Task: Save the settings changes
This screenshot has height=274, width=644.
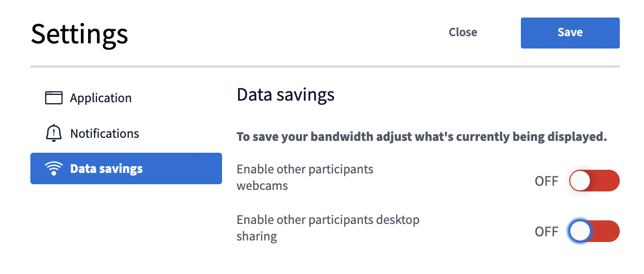Action: coord(570,33)
